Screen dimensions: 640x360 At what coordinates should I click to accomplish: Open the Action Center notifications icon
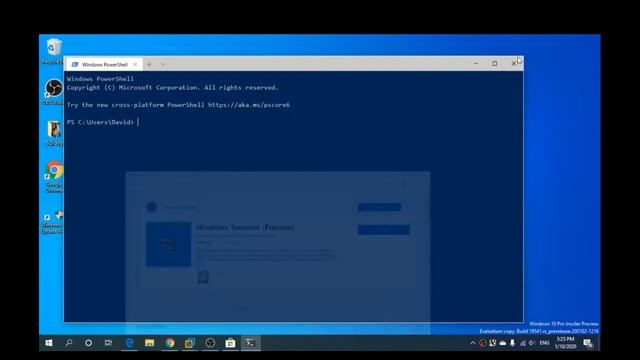(588, 343)
